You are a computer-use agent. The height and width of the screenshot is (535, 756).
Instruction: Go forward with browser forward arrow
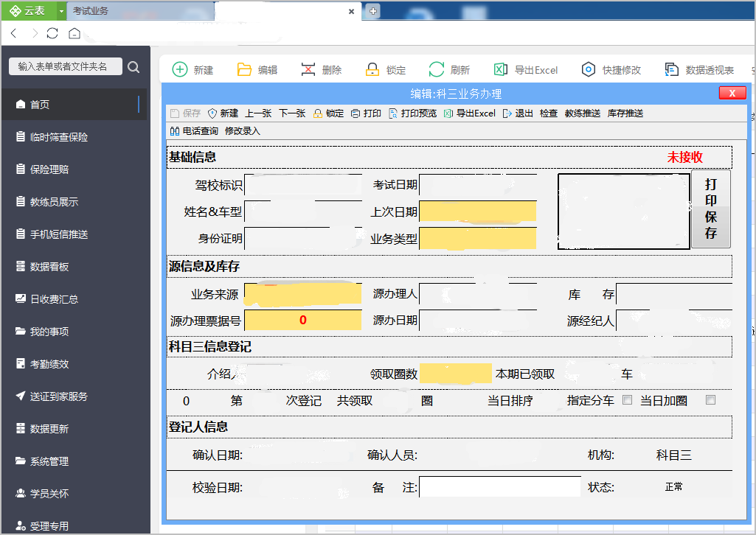pyautogui.click(x=34, y=33)
